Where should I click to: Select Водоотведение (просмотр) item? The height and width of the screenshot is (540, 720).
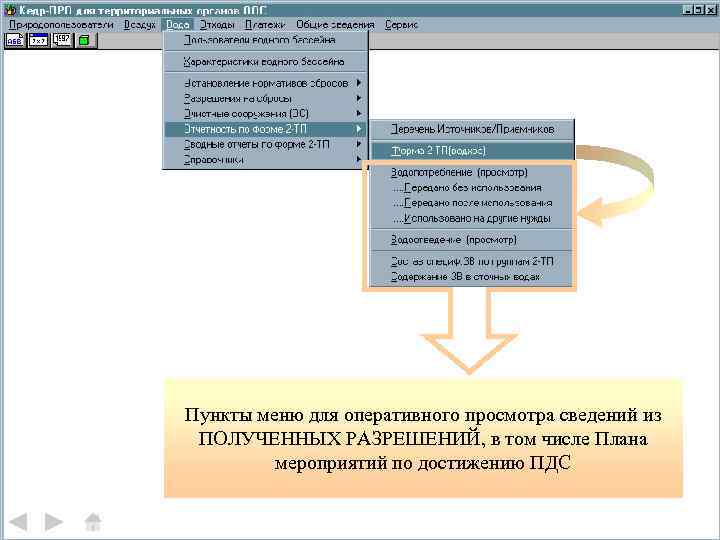tap(472, 240)
